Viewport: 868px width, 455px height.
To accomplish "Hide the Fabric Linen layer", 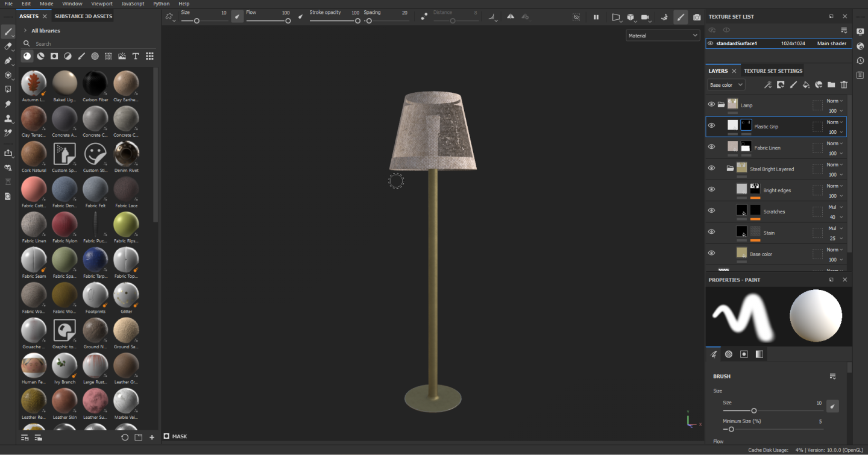I will [x=711, y=146].
